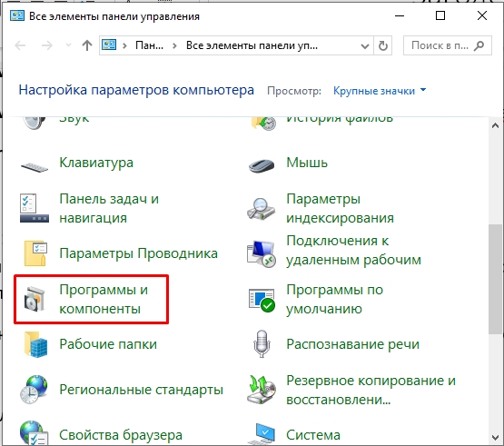The height and width of the screenshot is (446, 504).
Task: Open the Клавиатура keyboard icon
Action: click(x=35, y=167)
